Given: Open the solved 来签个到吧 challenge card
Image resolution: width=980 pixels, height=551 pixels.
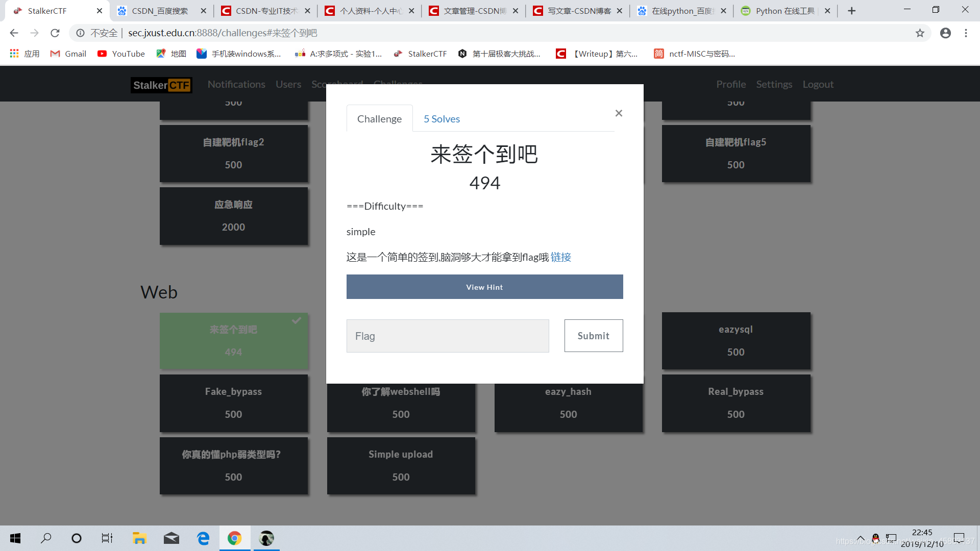Looking at the screenshot, I should pos(234,341).
